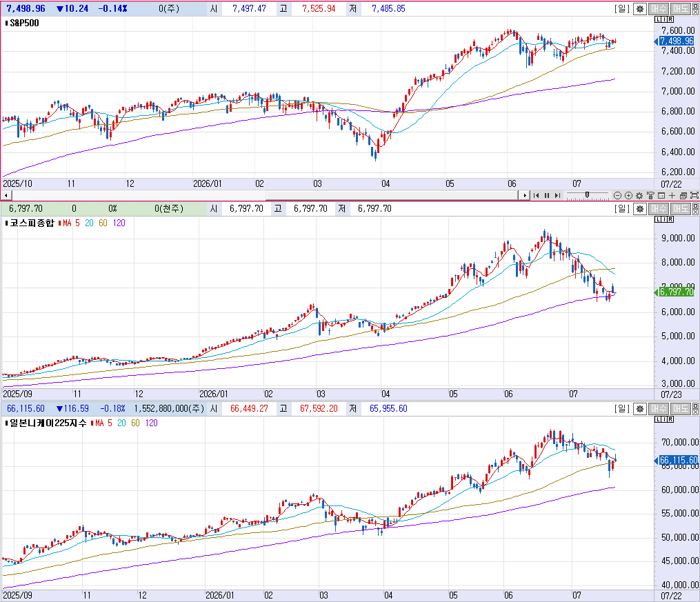This screenshot has height=602, width=700.
Task: Click S&P500 high value 7,525.94
Action: tap(319, 8)
